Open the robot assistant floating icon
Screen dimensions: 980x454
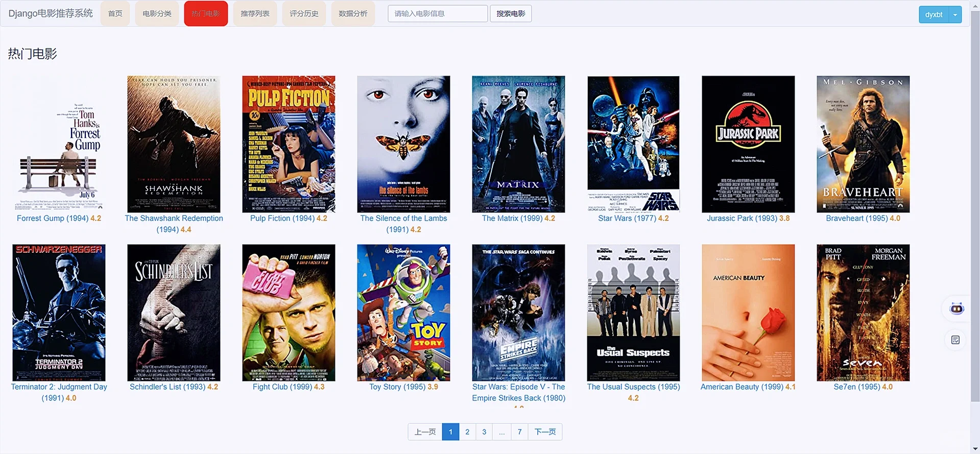point(956,308)
